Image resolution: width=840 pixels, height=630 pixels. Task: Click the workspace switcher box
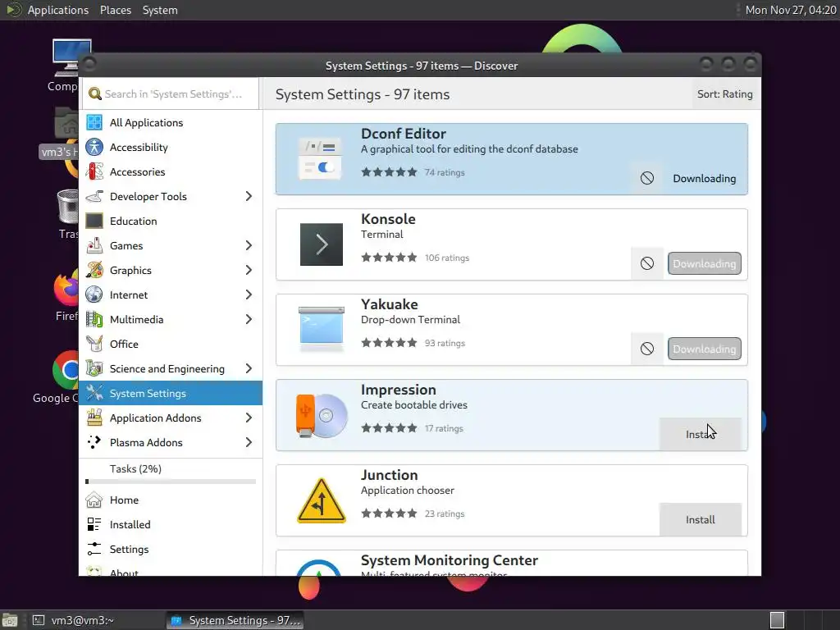coord(777,620)
